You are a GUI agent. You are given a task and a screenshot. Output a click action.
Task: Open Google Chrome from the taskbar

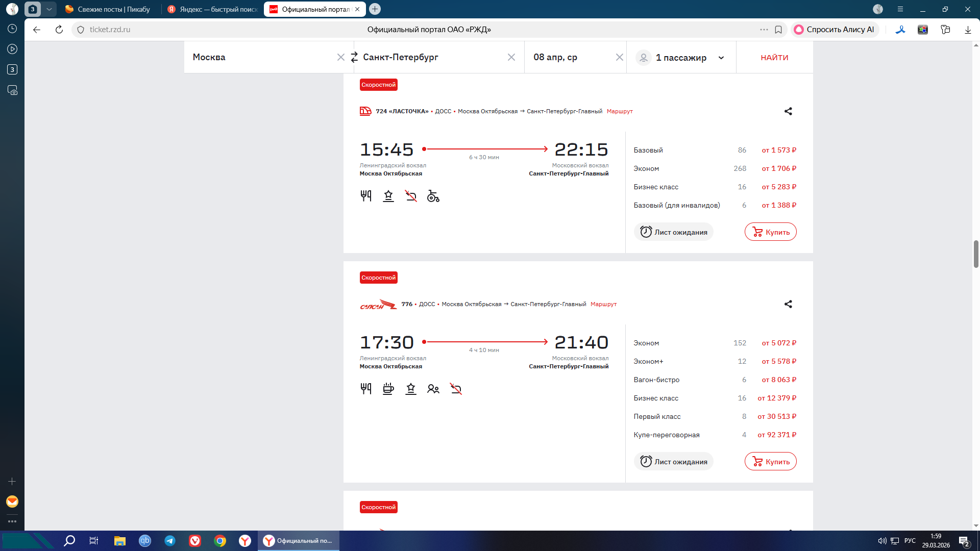(220, 541)
